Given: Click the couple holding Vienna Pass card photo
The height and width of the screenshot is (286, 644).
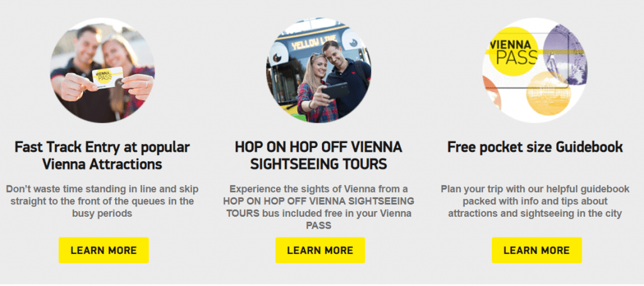Looking at the screenshot, I should tap(103, 71).
